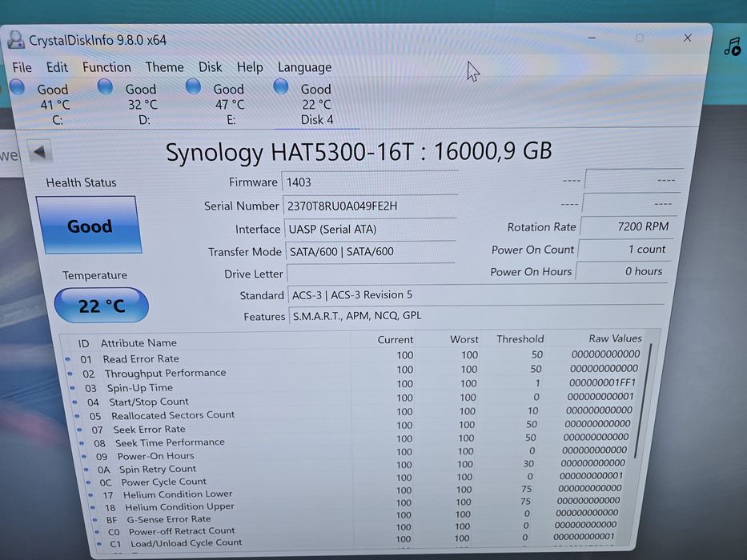Click the Rotation Rate 7200 RPM value
Image resolution: width=747 pixels, height=560 pixels.
pyautogui.click(x=627, y=226)
